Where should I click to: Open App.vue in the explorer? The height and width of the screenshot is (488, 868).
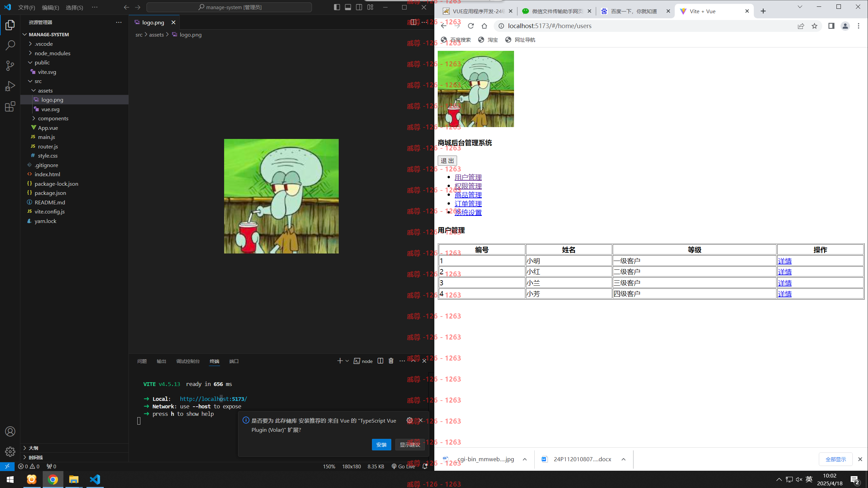click(74, 128)
